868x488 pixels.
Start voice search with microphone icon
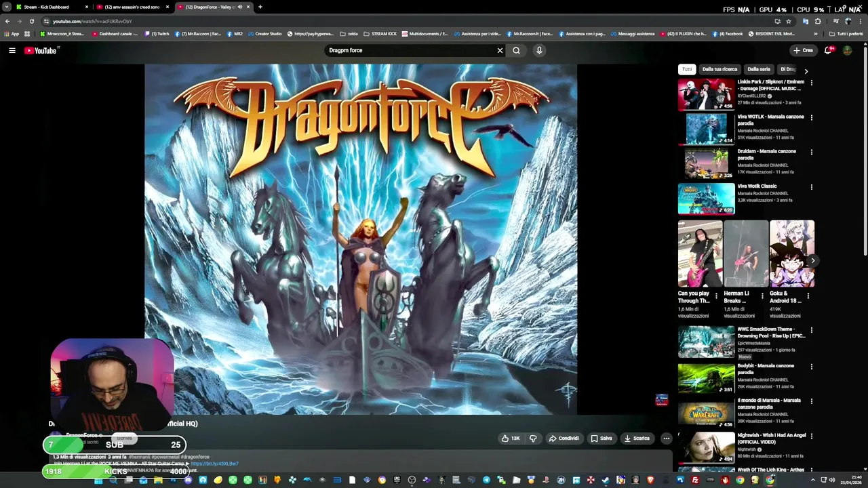pos(539,50)
